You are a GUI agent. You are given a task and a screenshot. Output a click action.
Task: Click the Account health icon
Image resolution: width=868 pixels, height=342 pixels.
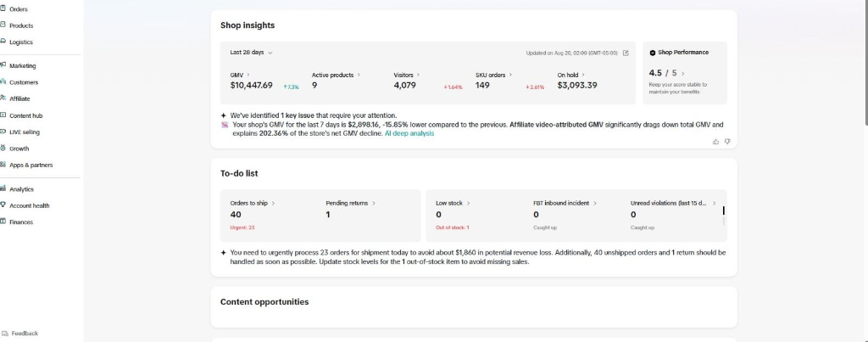pyautogui.click(x=3, y=205)
